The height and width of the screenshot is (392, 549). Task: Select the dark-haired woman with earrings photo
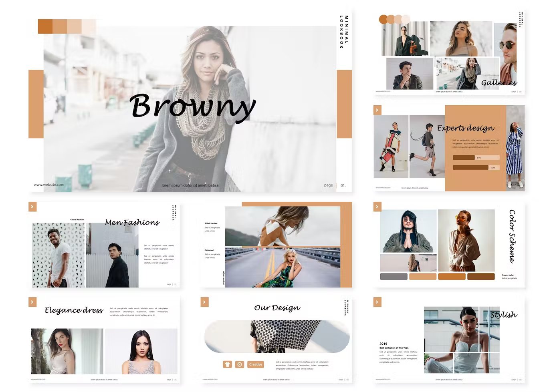click(x=141, y=351)
